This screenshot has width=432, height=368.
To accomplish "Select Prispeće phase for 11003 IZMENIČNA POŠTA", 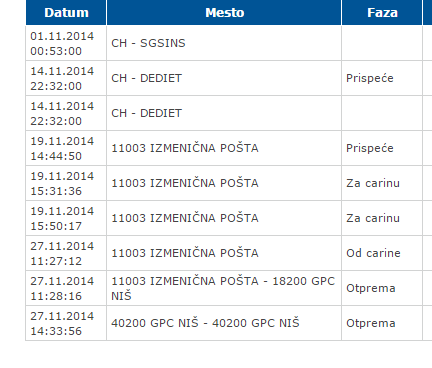I will point(382,148).
